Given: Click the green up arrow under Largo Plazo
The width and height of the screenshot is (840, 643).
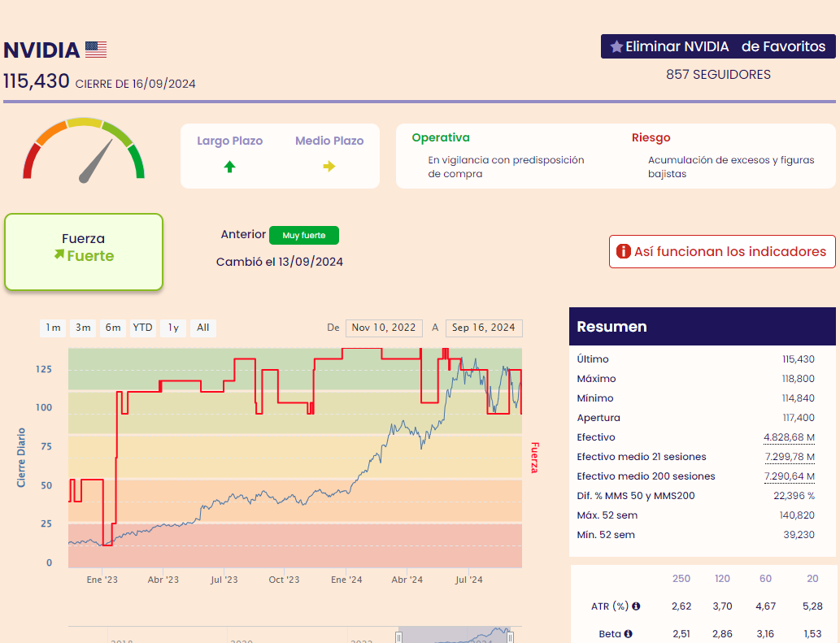Looking at the screenshot, I should coord(230,167).
